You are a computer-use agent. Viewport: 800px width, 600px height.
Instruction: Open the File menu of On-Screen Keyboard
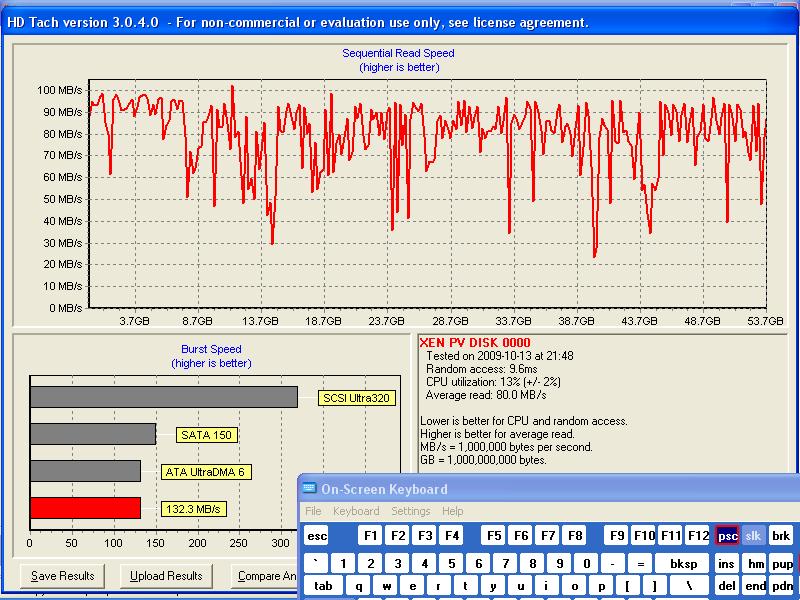[x=313, y=511]
